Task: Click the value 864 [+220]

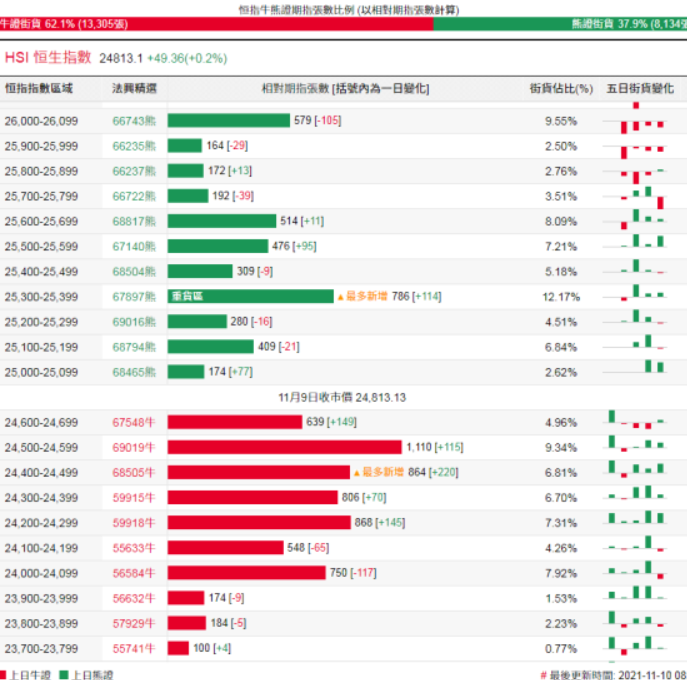Action: coord(433,472)
